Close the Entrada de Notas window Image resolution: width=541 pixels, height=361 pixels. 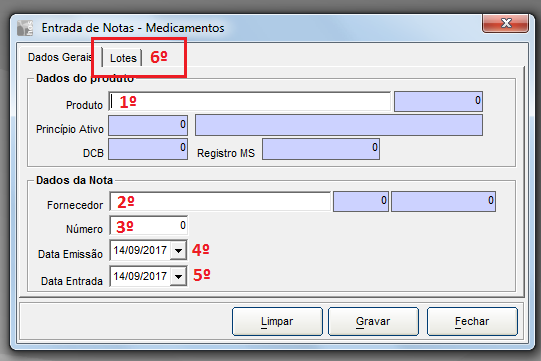pyautogui.click(x=505, y=23)
